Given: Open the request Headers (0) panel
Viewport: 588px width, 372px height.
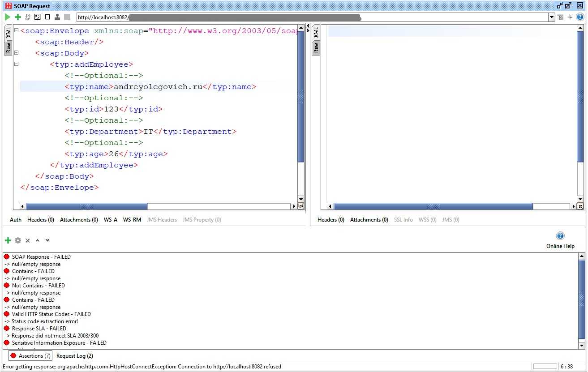Looking at the screenshot, I should pos(40,220).
